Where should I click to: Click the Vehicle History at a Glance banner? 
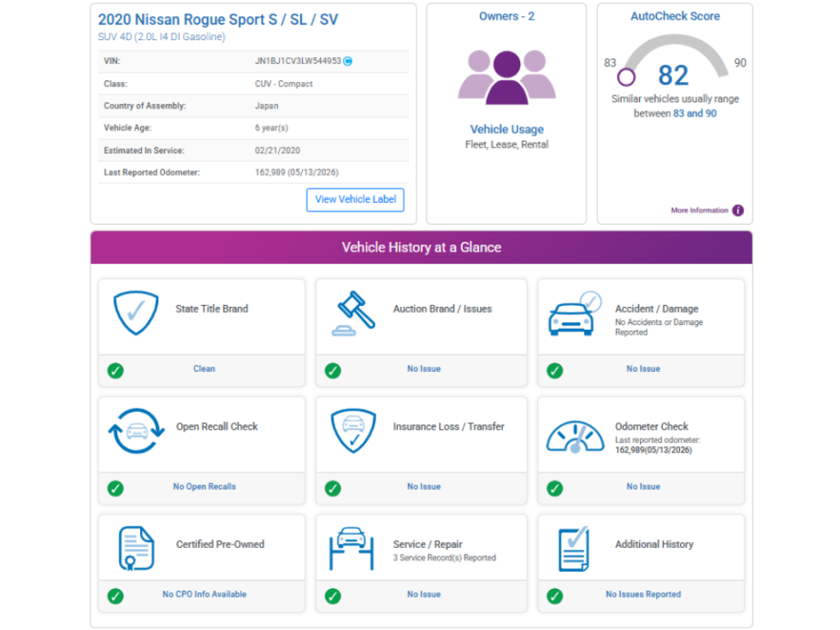[x=422, y=247]
